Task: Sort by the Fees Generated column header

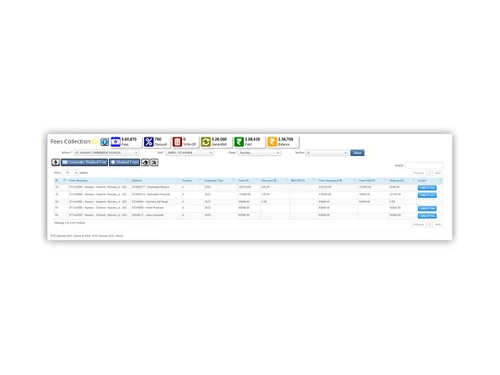Action: click(337, 180)
